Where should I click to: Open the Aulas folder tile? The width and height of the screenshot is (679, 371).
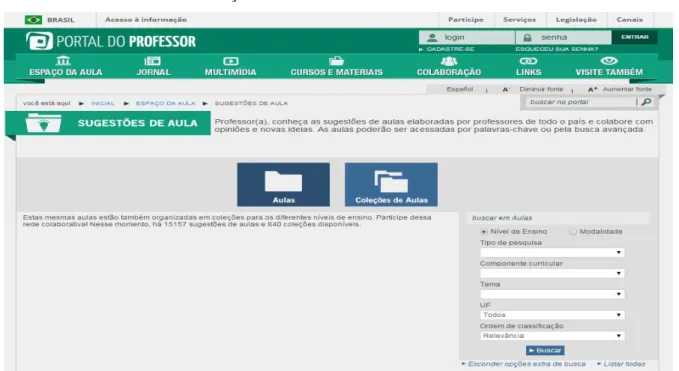283,184
